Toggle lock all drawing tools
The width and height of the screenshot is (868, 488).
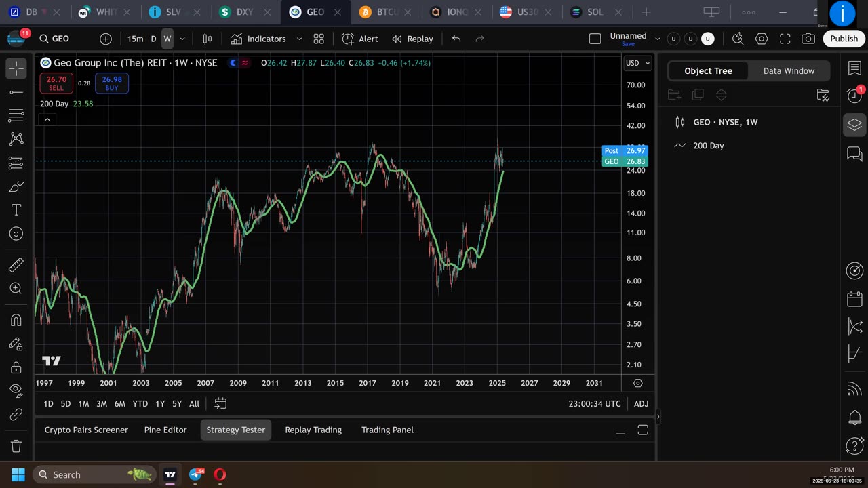pos(16,367)
